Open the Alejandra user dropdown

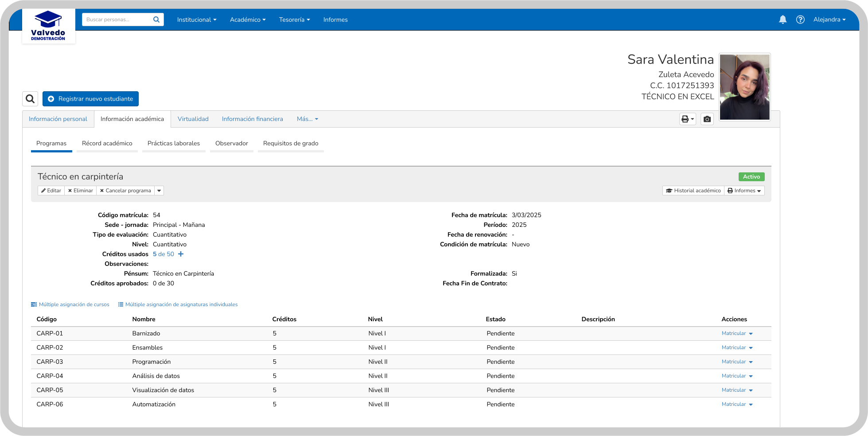pos(829,20)
